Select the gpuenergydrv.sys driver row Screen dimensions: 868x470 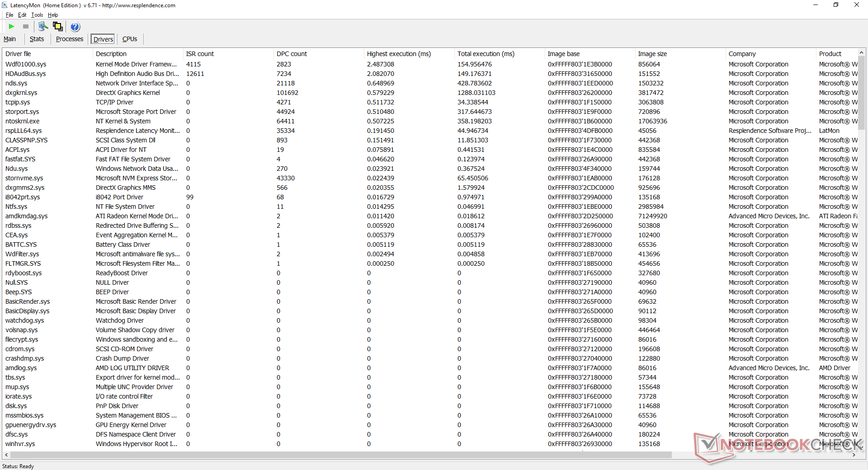pos(430,425)
